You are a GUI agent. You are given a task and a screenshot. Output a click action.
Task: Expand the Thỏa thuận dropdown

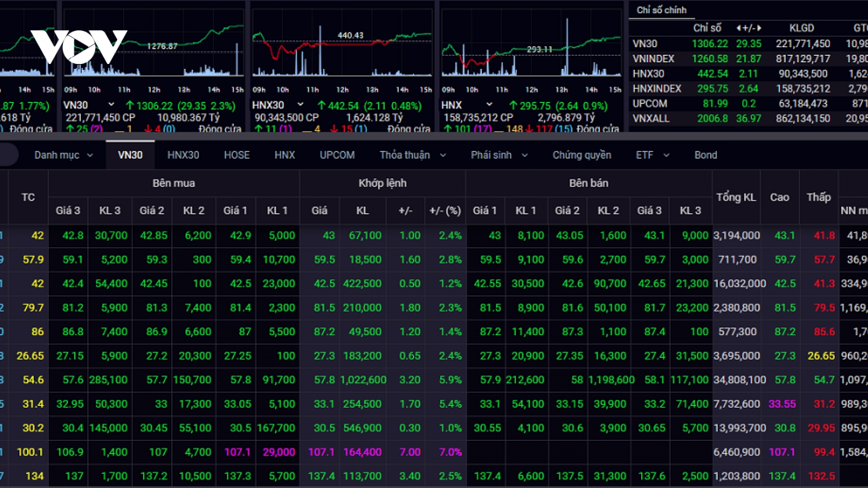413,155
